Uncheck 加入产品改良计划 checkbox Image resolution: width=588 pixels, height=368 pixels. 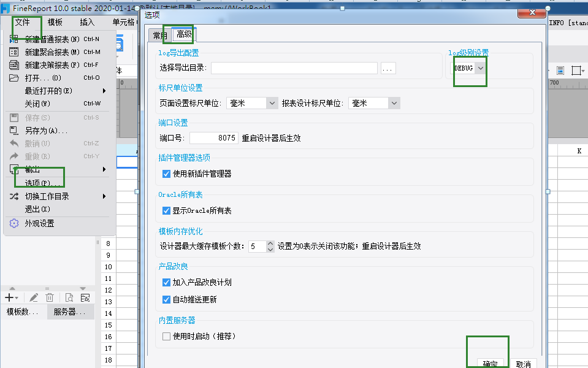[167, 282]
